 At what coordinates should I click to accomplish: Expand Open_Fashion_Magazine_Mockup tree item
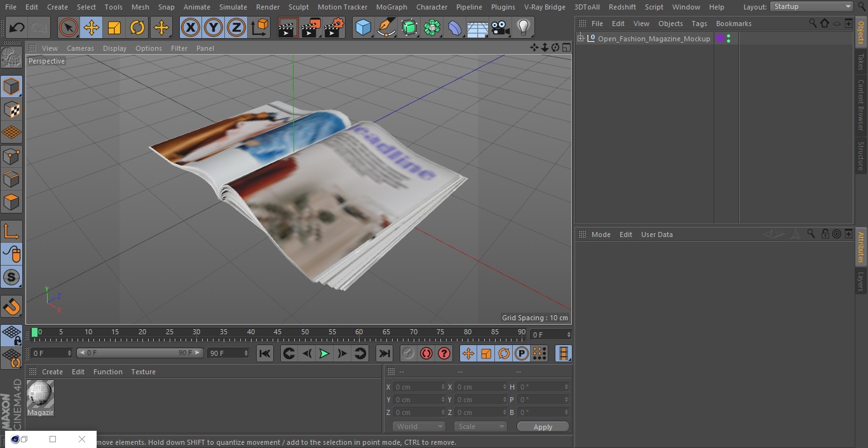pos(580,39)
